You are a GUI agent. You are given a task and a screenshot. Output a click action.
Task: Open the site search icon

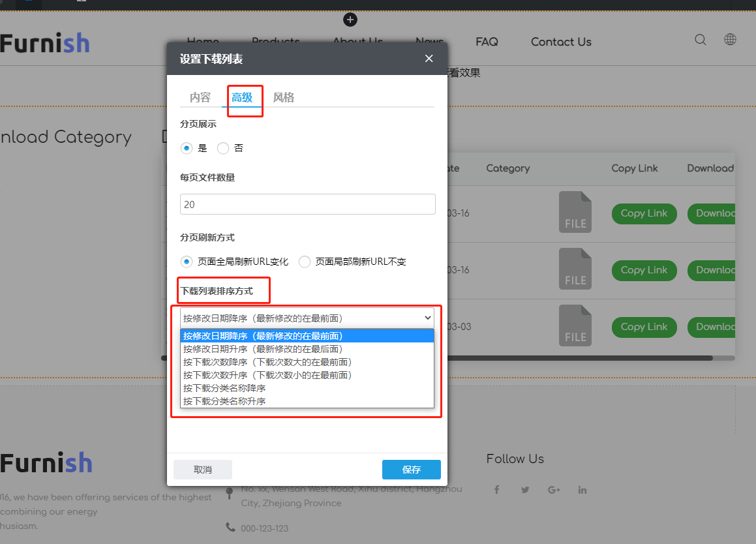click(x=700, y=39)
